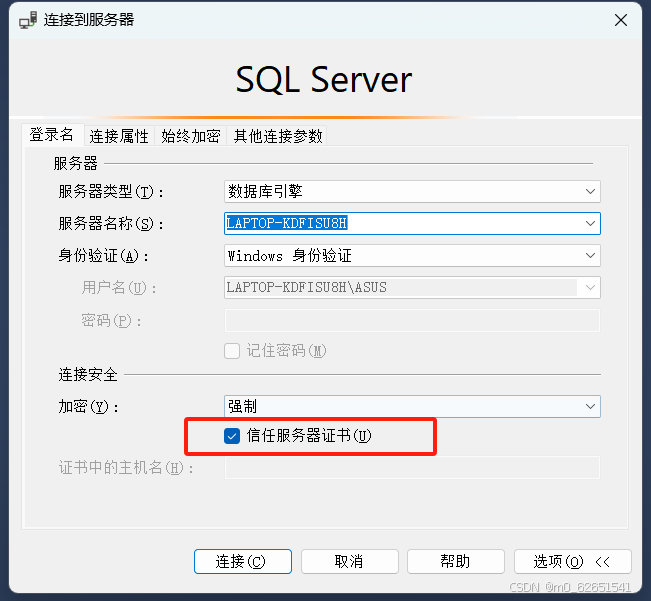The image size is (651, 601).
Task: Click the 连接(C) button
Action: coord(243,562)
